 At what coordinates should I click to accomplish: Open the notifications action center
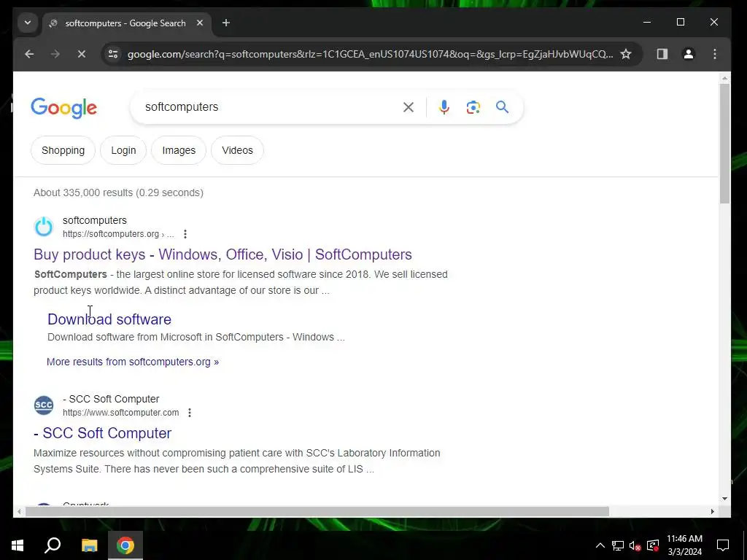pyautogui.click(x=723, y=545)
